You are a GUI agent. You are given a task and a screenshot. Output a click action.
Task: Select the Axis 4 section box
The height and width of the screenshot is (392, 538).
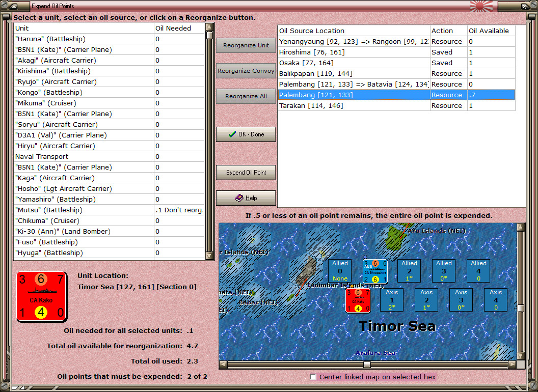click(x=495, y=300)
